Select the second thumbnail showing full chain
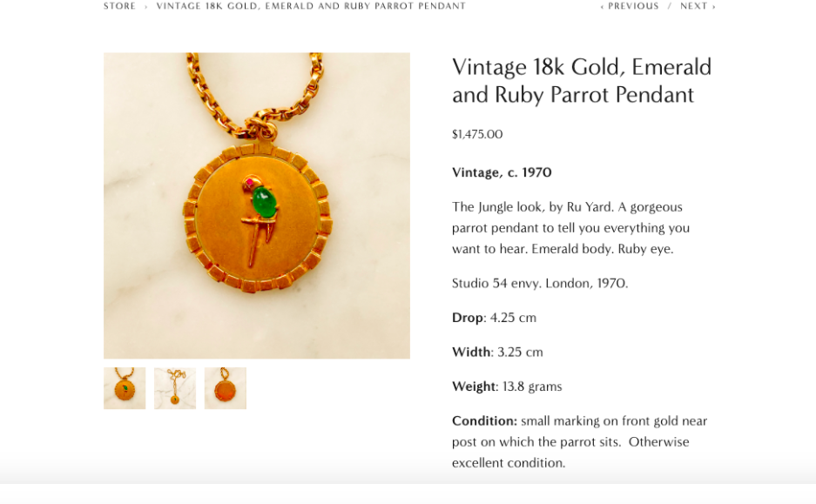This screenshot has width=816, height=504. (x=175, y=388)
